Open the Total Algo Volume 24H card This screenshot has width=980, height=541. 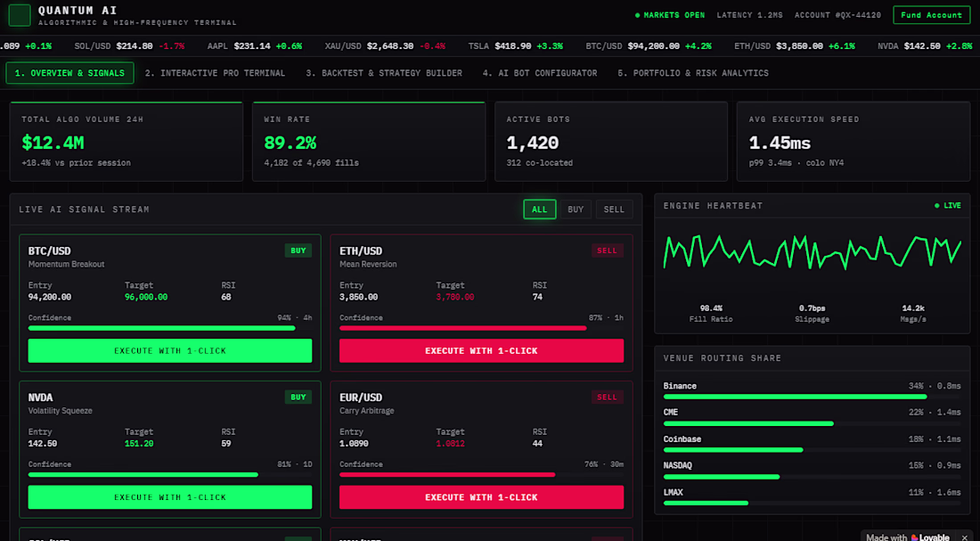pos(127,142)
